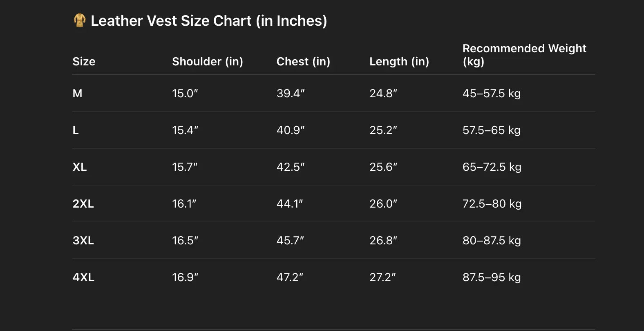
Task: Click the 40.9″ chest measurement
Action: (291, 130)
